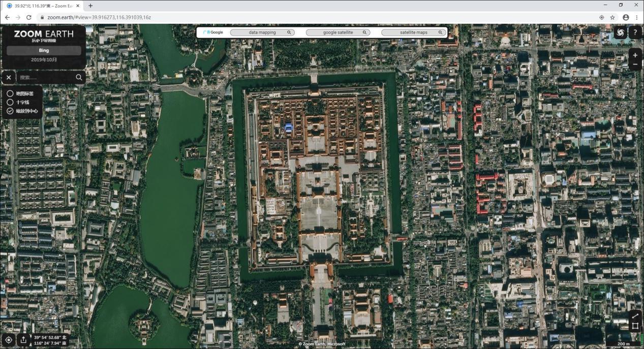Click the coordinates display at bottom left
The image size is (644, 349).
(x=49, y=340)
